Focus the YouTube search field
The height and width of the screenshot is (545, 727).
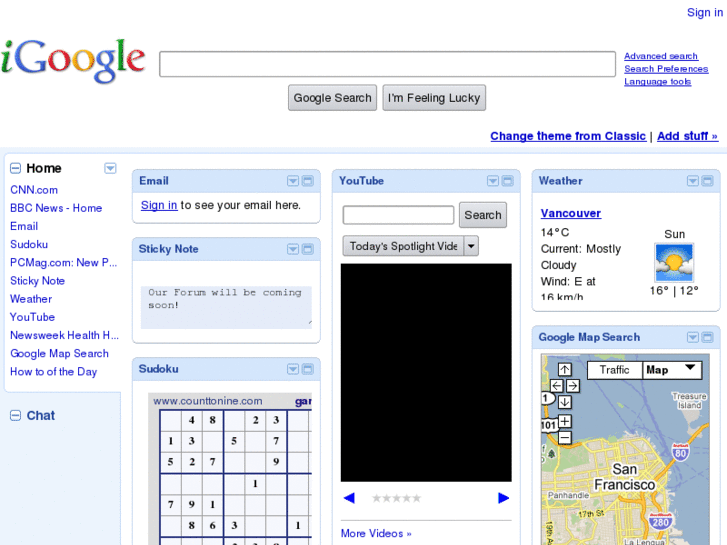click(x=398, y=215)
